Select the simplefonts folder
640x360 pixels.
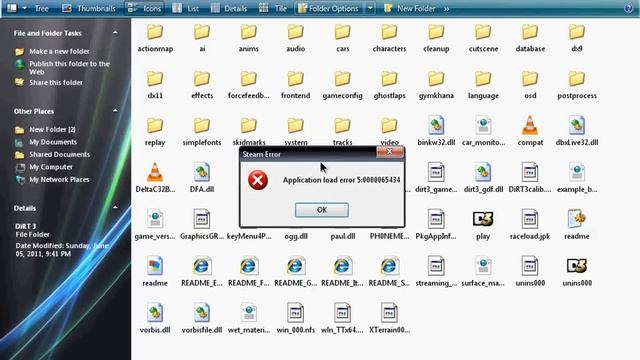pos(202,132)
